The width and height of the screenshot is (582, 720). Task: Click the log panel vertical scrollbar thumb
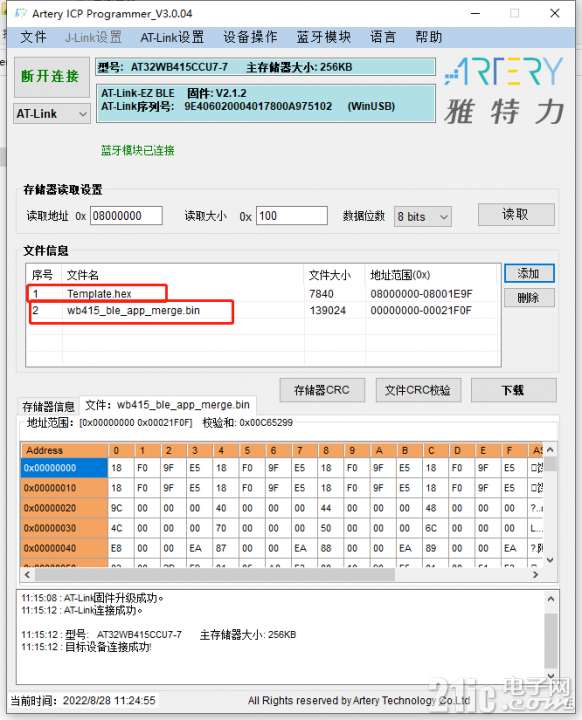pyautogui.click(x=551, y=641)
